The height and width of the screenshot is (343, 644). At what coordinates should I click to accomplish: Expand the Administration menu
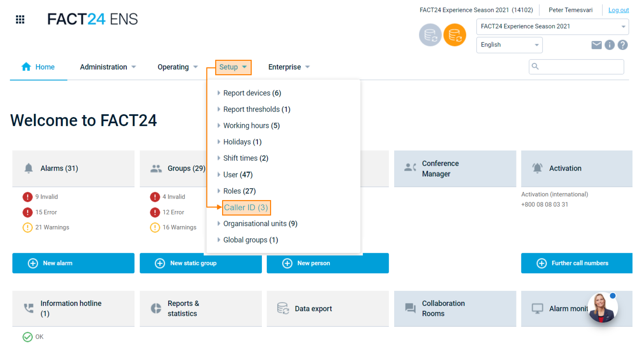tap(108, 67)
